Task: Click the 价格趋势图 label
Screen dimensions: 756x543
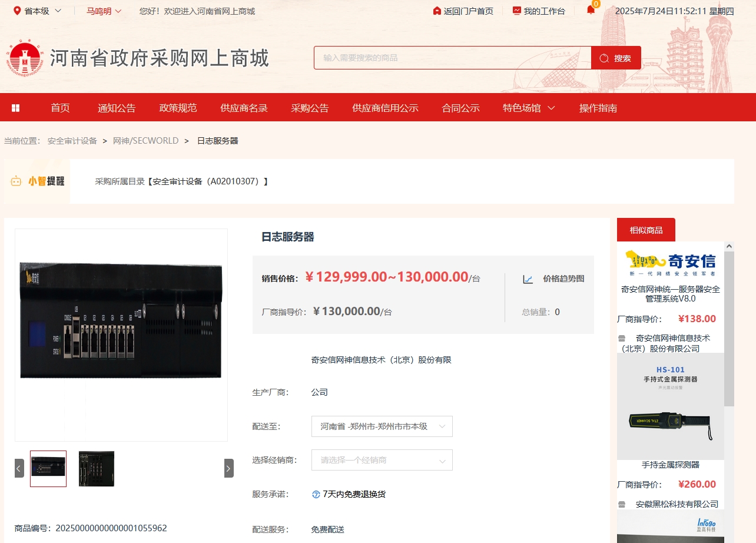Action: pyautogui.click(x=563, y=279)
